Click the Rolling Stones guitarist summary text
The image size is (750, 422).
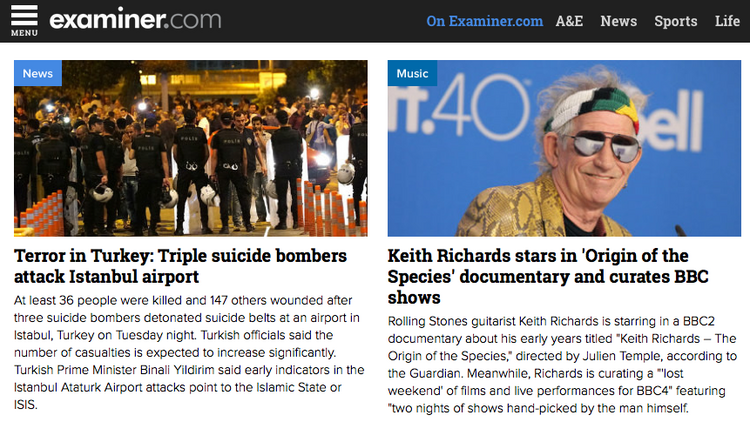point(562,365)
